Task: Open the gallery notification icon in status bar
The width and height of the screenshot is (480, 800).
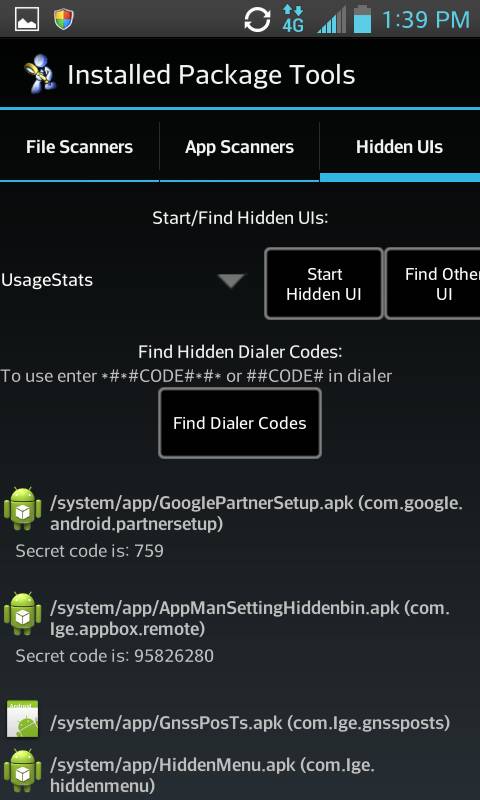Action: point(27,19)
